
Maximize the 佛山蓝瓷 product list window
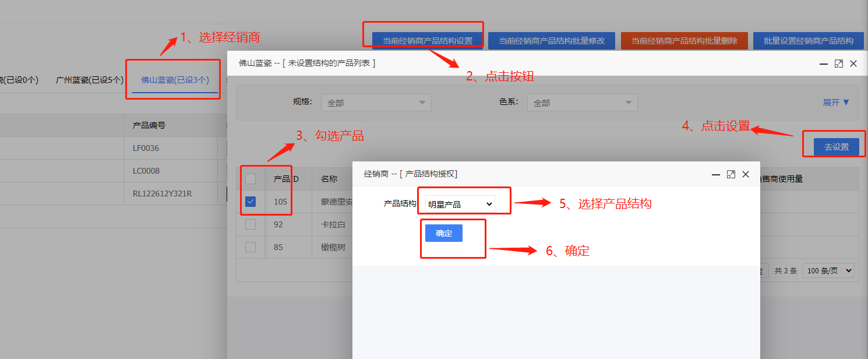[x=839, y=64]
